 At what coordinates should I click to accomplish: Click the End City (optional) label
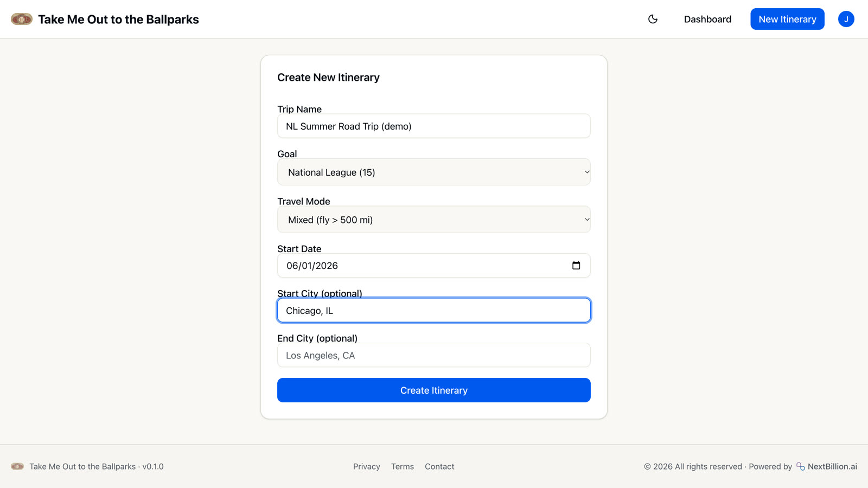317,338
